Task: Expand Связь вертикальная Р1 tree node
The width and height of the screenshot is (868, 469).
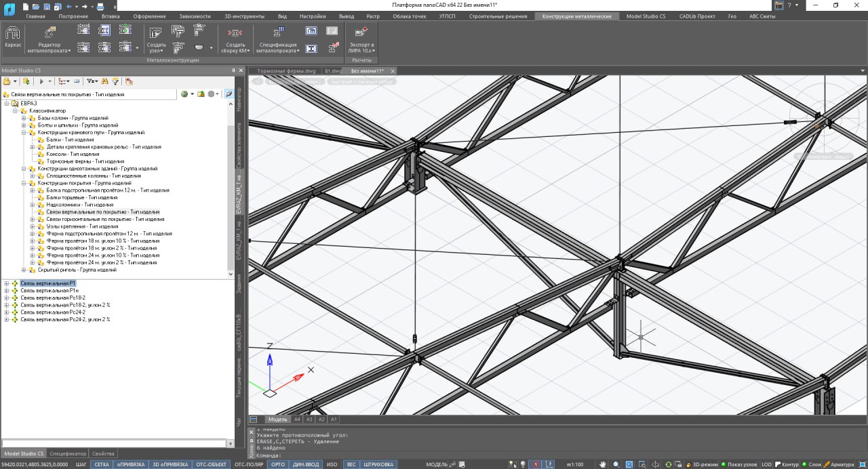Action: 7,283
